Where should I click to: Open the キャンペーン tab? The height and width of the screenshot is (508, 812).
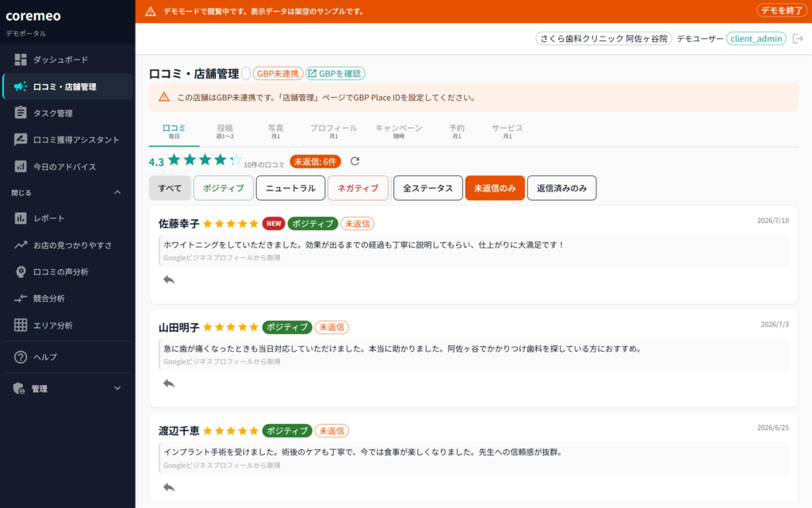coord(399,132)
